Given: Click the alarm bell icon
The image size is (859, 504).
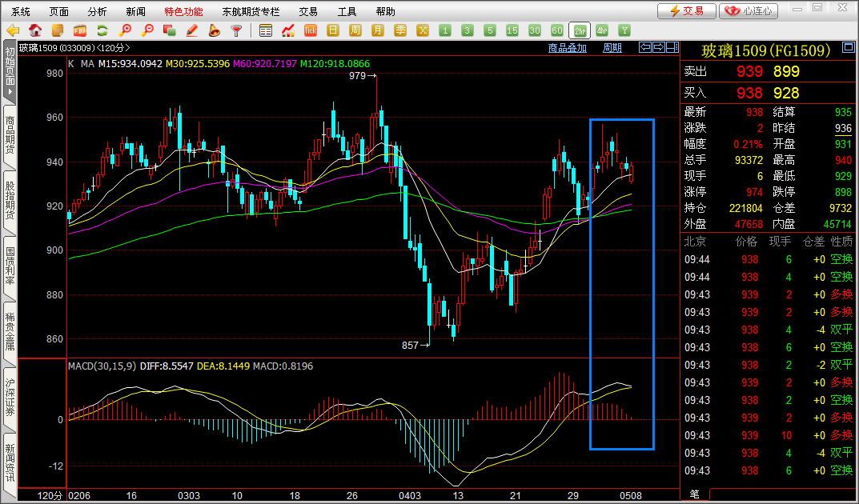Looking at the screenshot, I should click(x=214, y=30).
